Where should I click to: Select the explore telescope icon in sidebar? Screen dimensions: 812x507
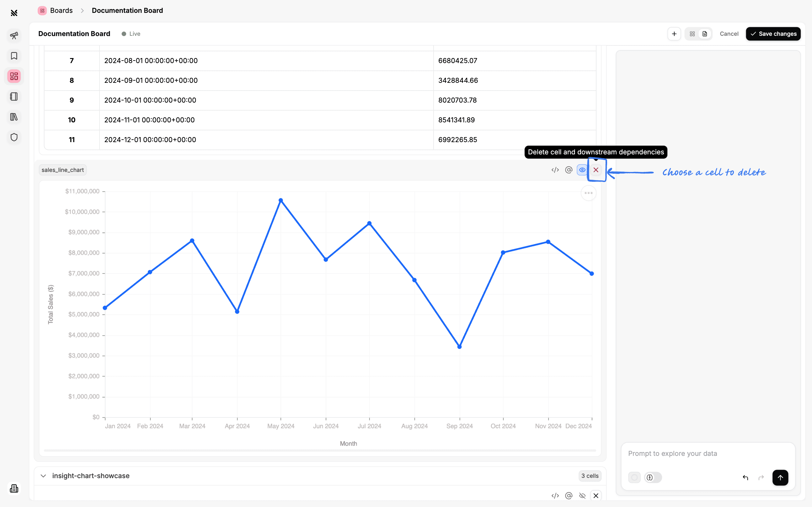14,35
